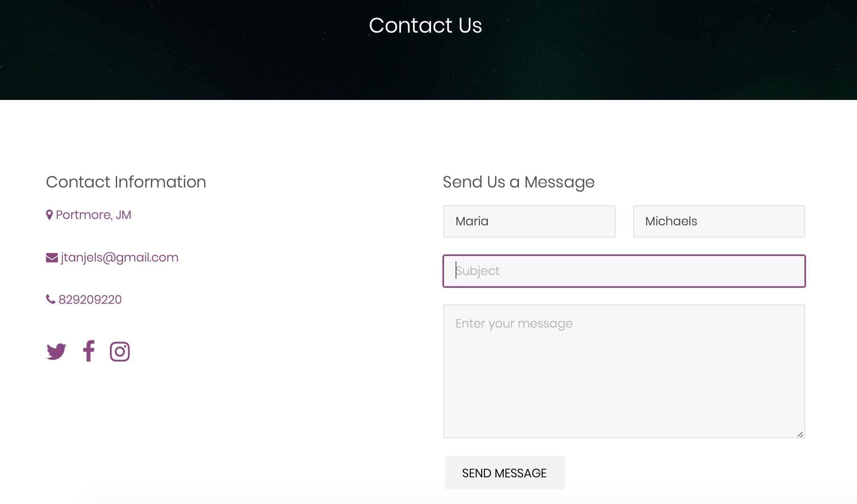
Task: Open the jtanjels@gmail.com email link
Action: click(x=119, y=258)
